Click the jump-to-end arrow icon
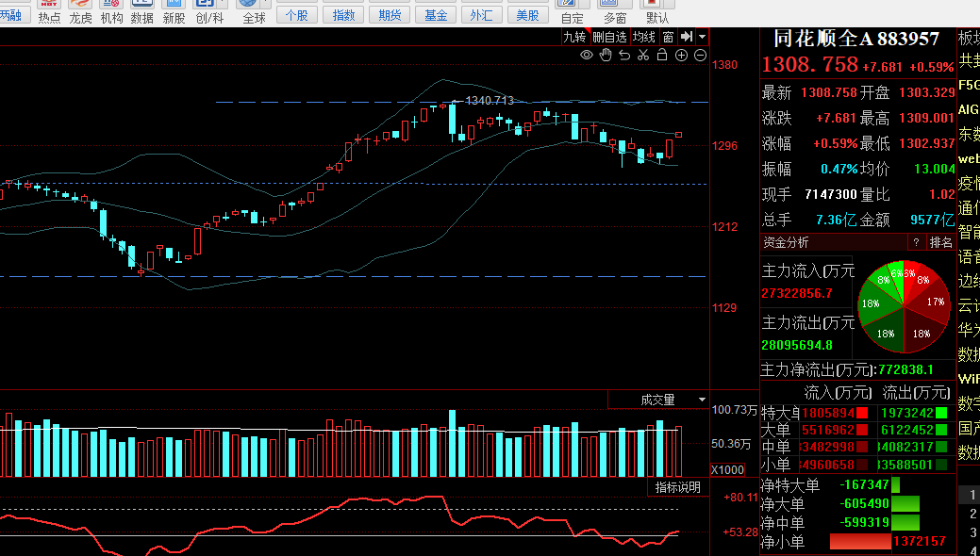The width and height of the screenshot is (980, 556). [687, 37]
